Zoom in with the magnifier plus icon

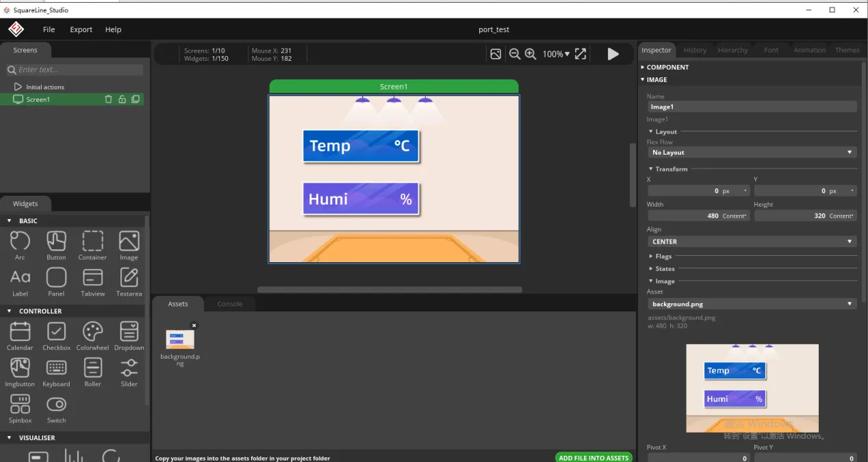tap(531, 54)
